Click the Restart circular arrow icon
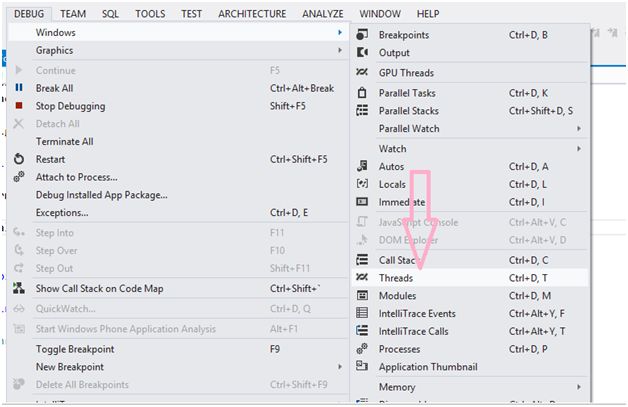The image size is (628, 407). click(18, 160)
